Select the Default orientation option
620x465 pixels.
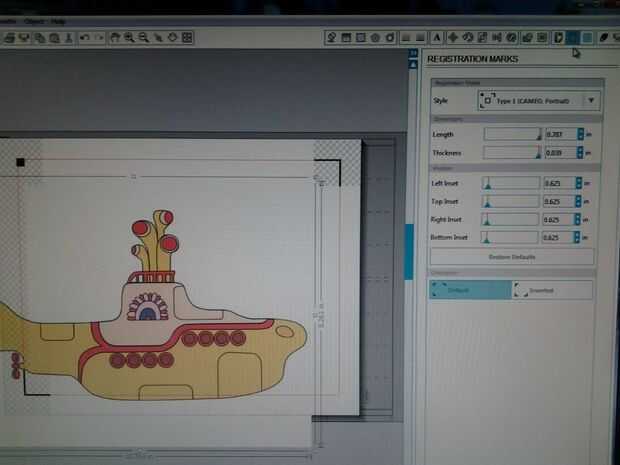click(x=471, y=290)
